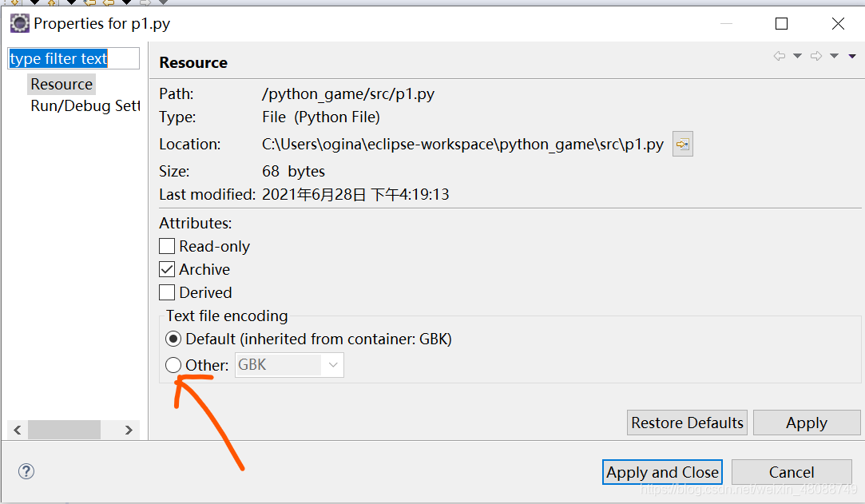
Task: Expand the back history dropdown arrow
Action: pos(797,56)
